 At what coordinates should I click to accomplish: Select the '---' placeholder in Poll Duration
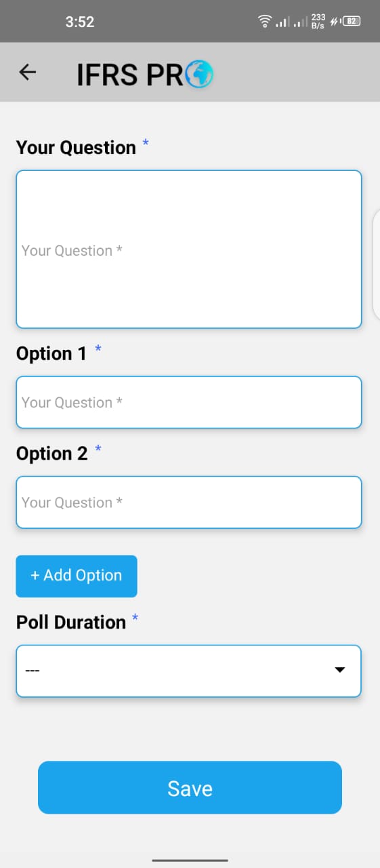pos(33,671)
